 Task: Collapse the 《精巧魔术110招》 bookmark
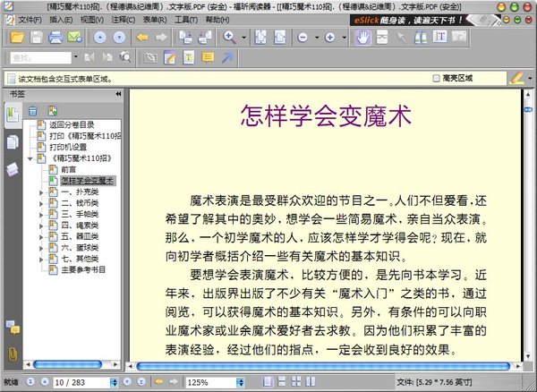coord(30,158)
